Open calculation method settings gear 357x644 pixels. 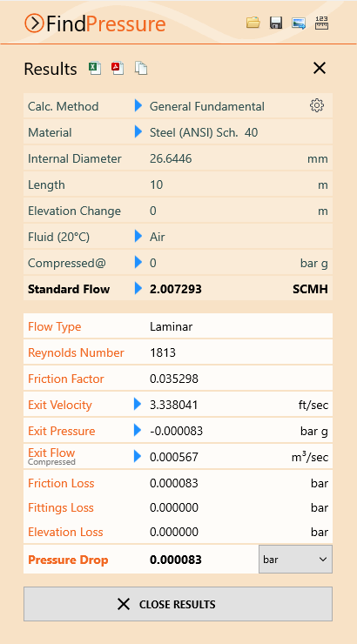pyautogui.click(x=317, y=105)
